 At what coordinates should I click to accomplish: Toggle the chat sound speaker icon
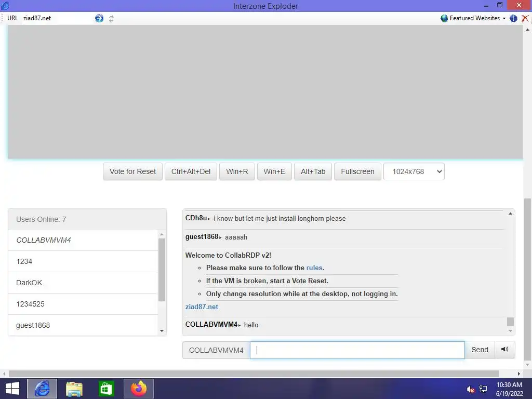click(x=504, y=350)
